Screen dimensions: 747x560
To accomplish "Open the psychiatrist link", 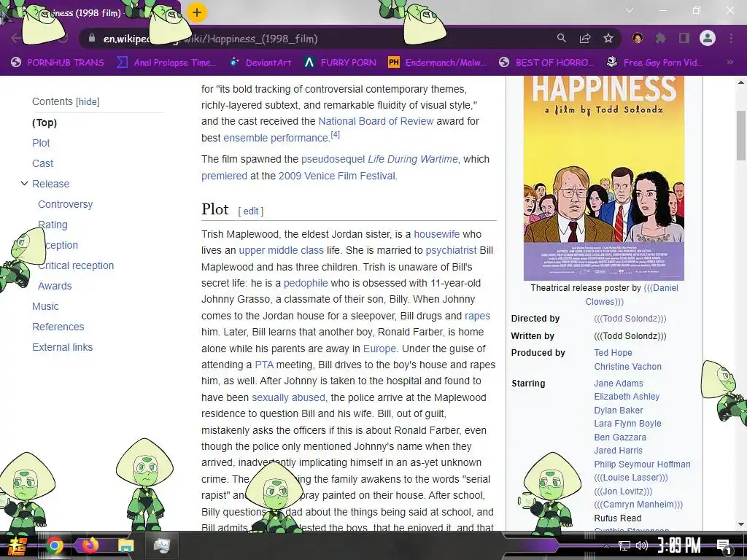I will 451,251.
